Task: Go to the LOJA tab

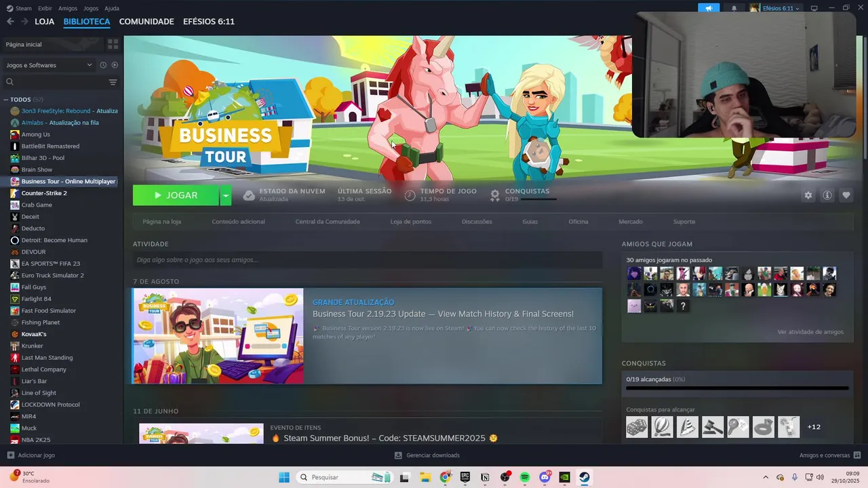Action: 45,22
